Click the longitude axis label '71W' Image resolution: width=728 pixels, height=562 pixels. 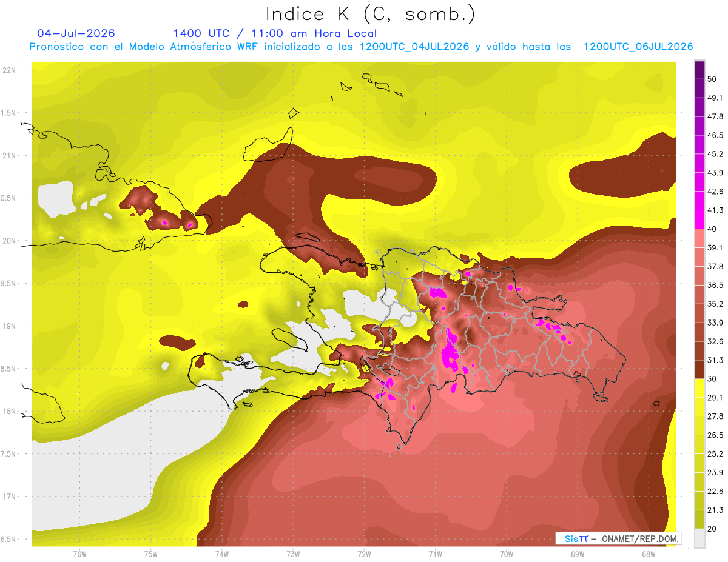(436, 554)
